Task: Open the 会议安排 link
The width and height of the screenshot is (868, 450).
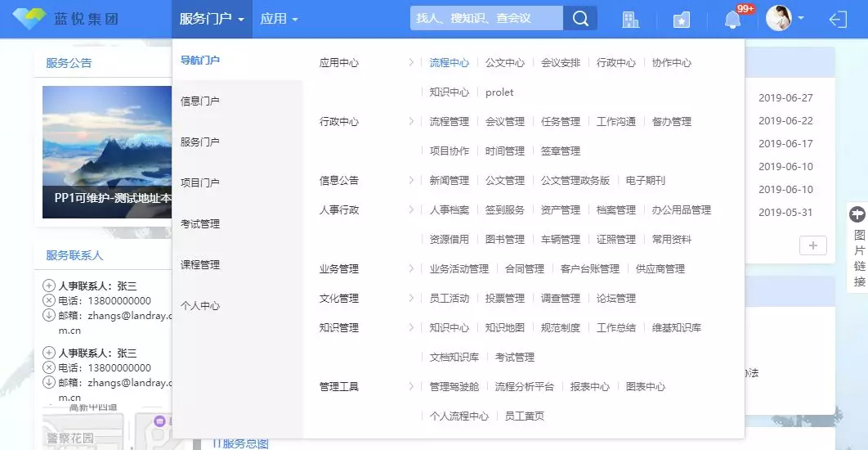Action: click(x=560, y=63)
